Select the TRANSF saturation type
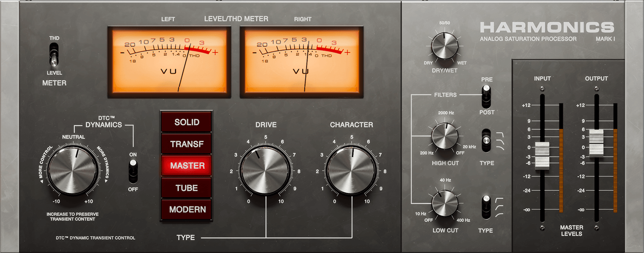The image size is (644, 253). click(187, 144)
